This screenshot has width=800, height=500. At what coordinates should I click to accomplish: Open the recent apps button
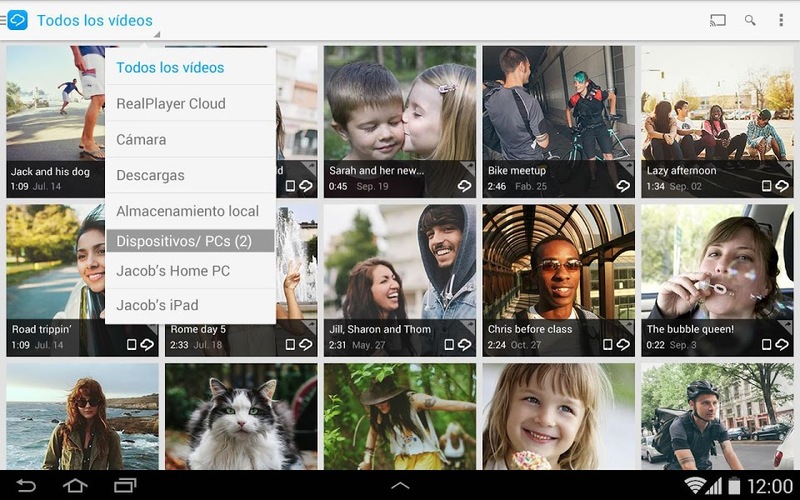(125, 486)
